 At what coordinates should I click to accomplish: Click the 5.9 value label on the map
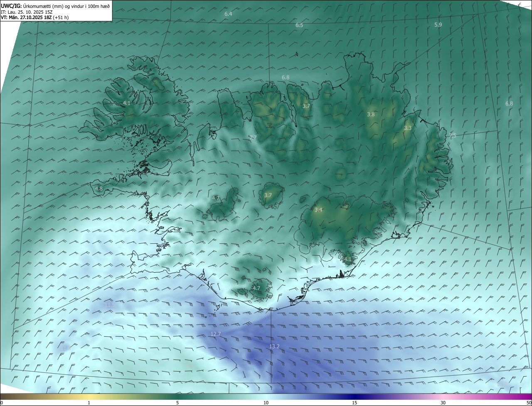438,24
